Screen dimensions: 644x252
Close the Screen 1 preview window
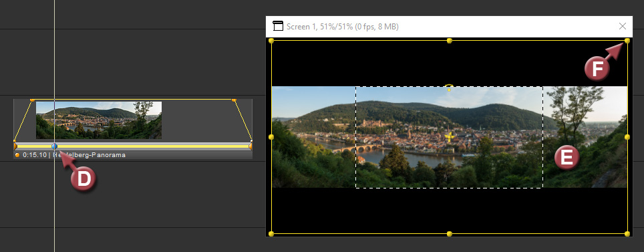tap(622, 26)
